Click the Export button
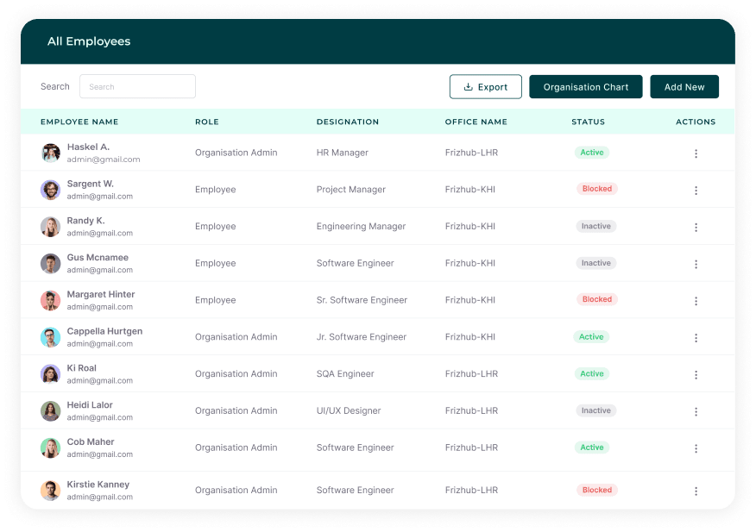Image resolution: width=756 pixels, height=532 pixels. (485, 87)
